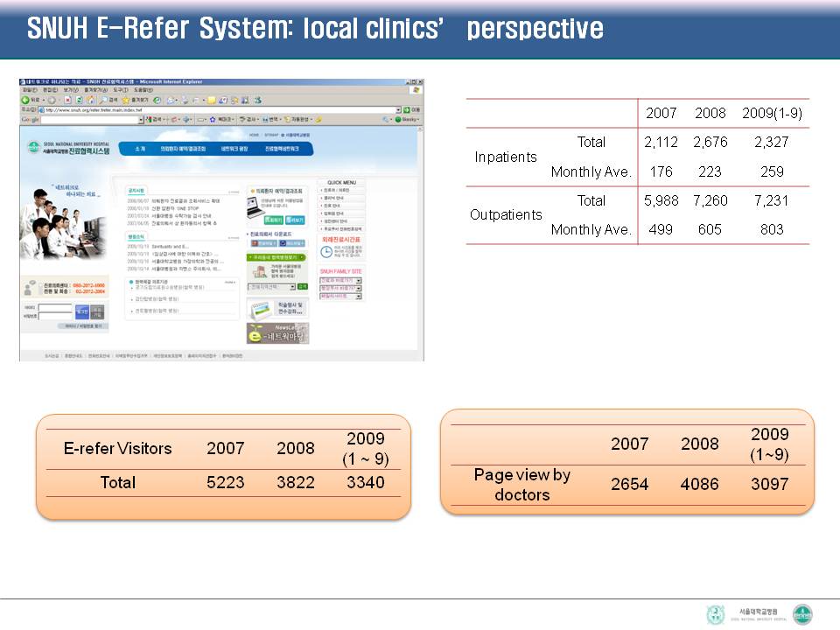
Task: Click the green e-network NewsLetter banner
Action: tap(277, 333)
